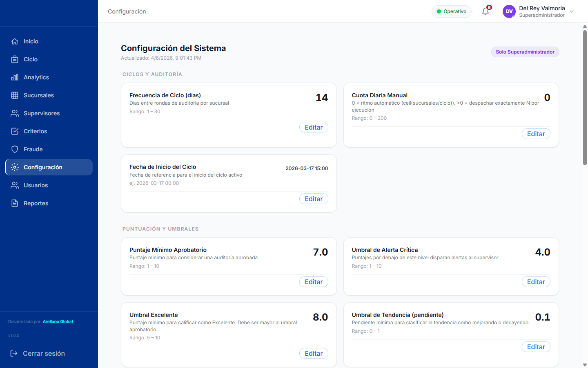Click the Supervisores people icon

coord(15,113)
